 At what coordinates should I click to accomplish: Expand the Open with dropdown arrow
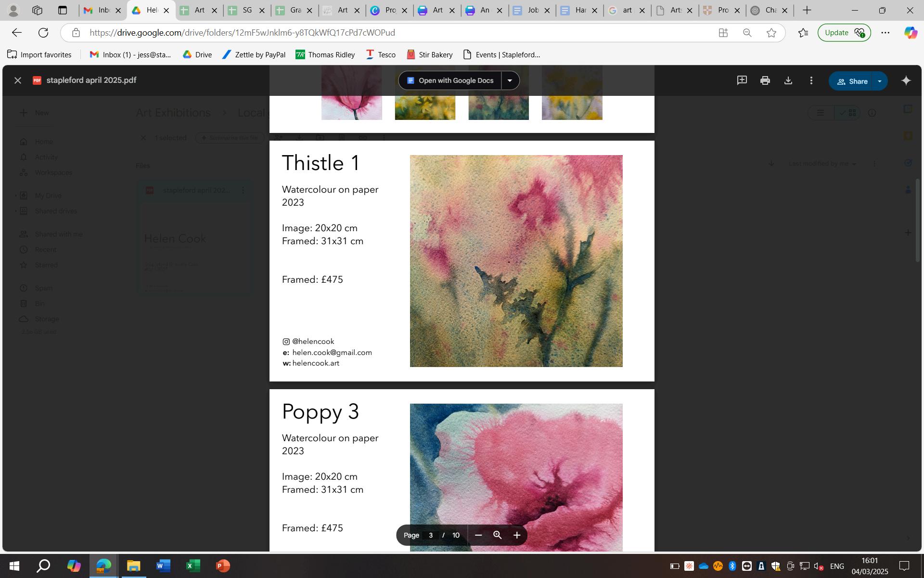click(x=510, y=80)
